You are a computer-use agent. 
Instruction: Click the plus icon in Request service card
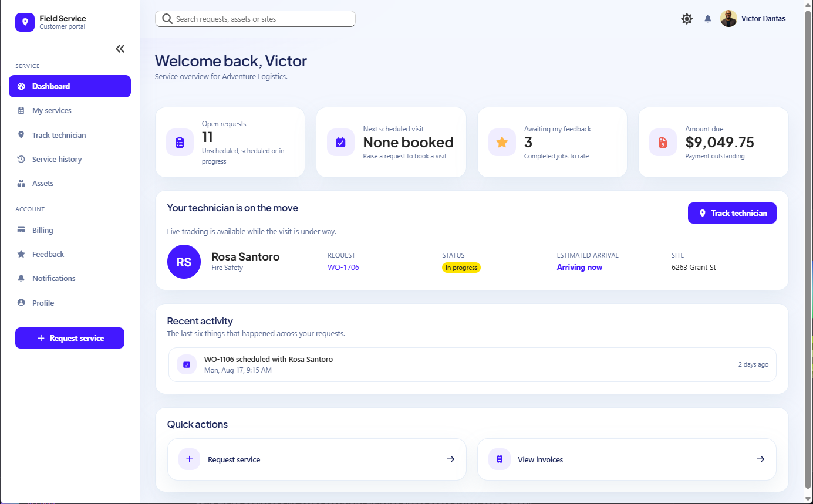click(189, 459)
